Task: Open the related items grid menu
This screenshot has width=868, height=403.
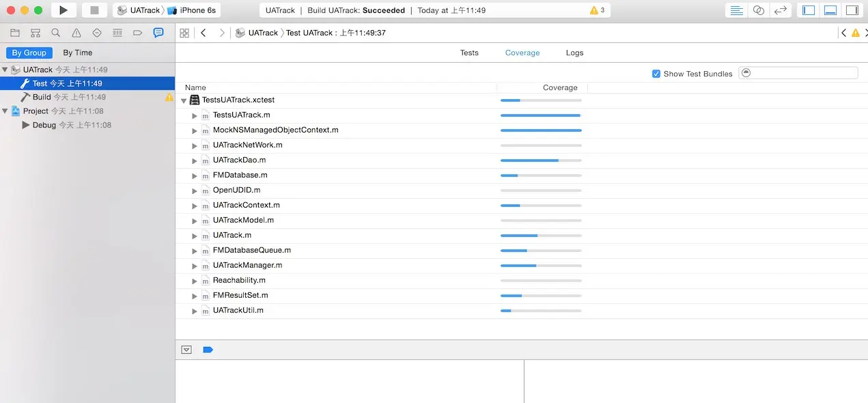Action: click(184, 33)
